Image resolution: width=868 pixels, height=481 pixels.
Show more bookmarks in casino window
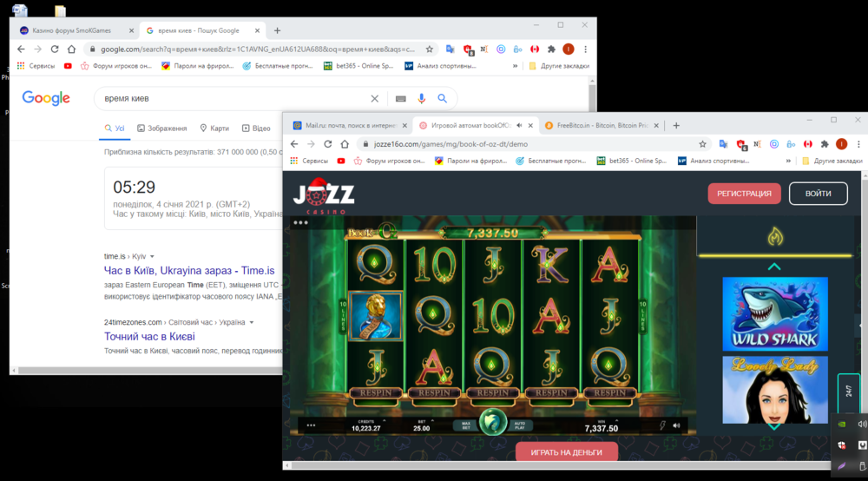(788, 161)
